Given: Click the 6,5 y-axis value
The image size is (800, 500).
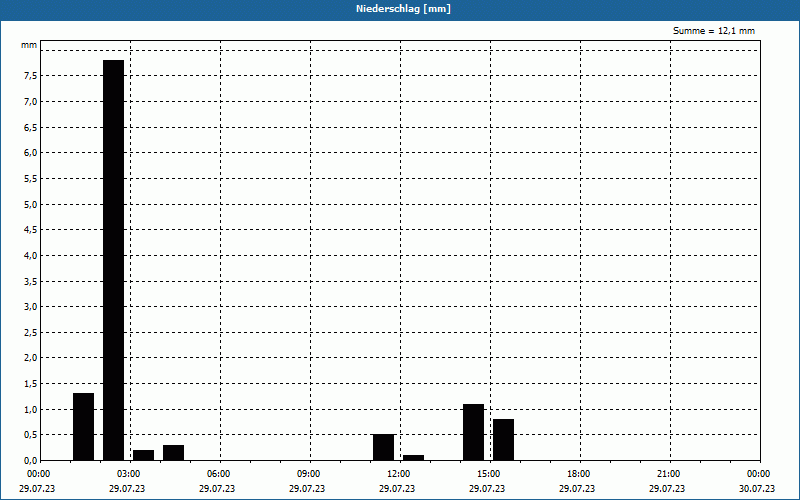Looking at the screenshot, I should [31, 128].
